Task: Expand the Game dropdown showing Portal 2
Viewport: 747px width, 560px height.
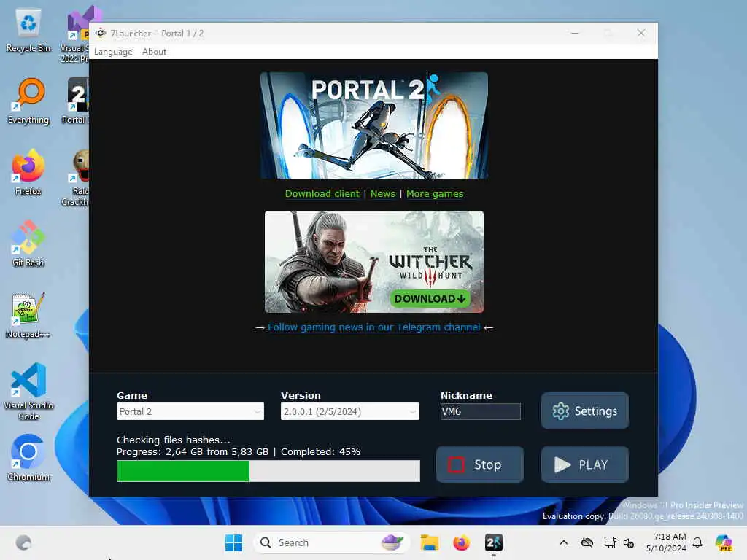Action: coord(190,411)
